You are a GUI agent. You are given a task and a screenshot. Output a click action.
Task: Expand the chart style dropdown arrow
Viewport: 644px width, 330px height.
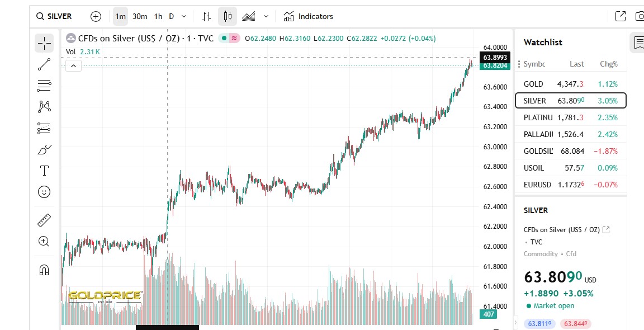pos(266,16)
